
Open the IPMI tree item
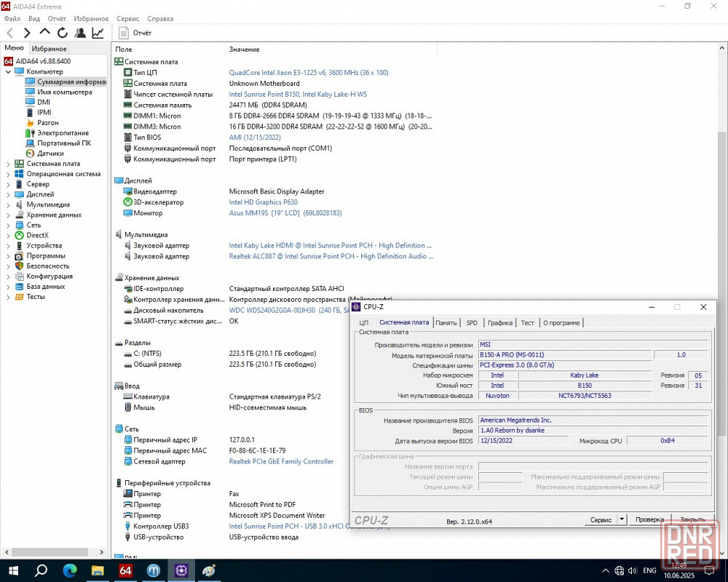[x=44, y=112]
